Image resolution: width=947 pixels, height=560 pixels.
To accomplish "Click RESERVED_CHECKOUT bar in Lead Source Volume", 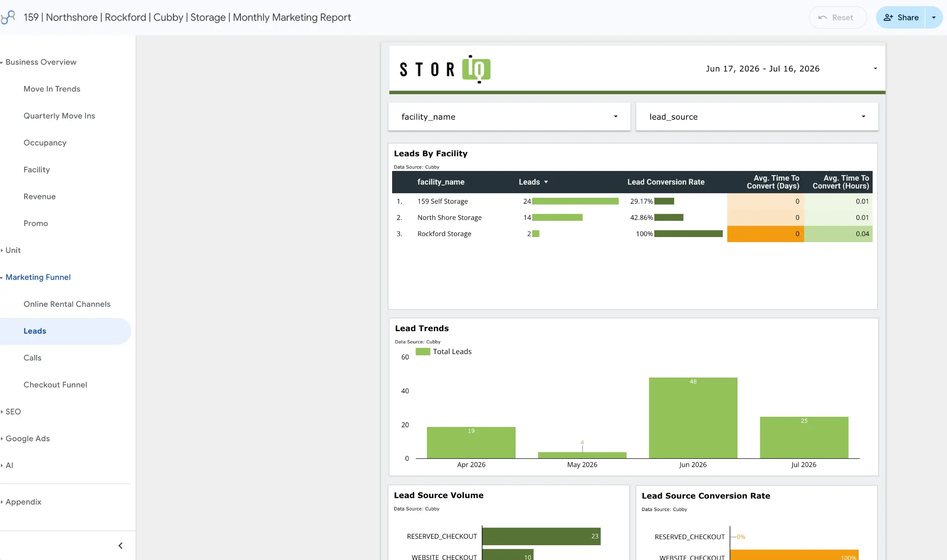I will pos(541,536).
